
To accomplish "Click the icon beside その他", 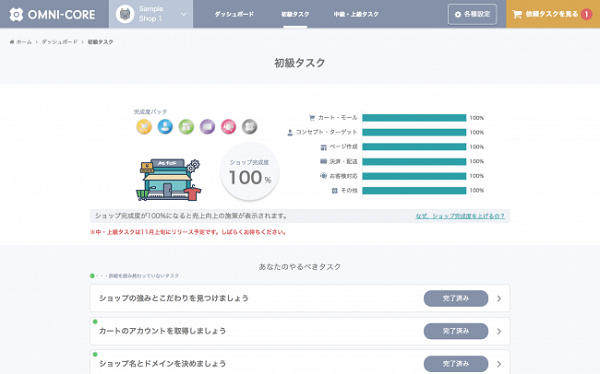I will click(x=334, y=191).
